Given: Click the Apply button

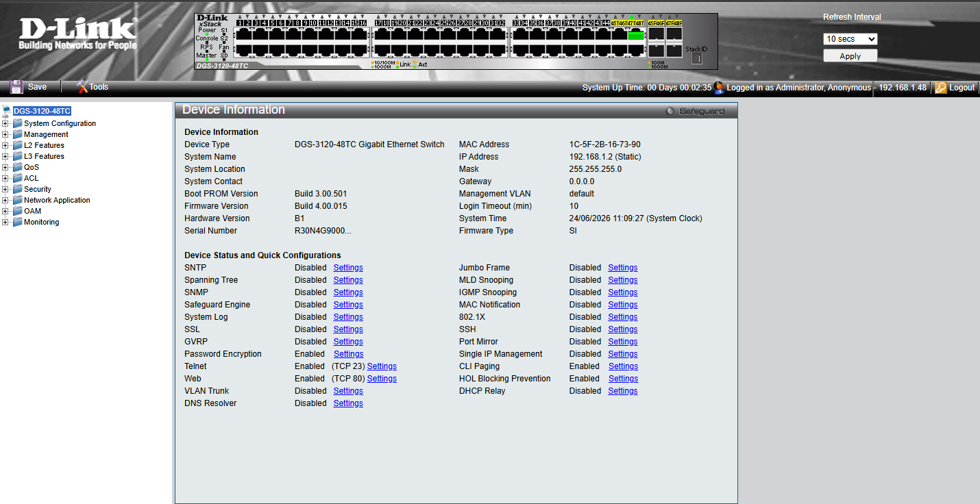Looking at the screenshot, I should [850, 56].
